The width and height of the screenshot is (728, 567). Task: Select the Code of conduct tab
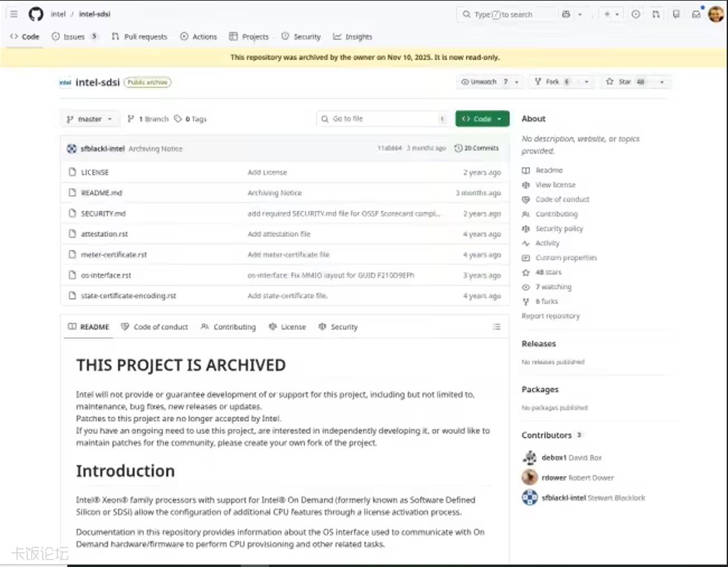coord(155,327)
